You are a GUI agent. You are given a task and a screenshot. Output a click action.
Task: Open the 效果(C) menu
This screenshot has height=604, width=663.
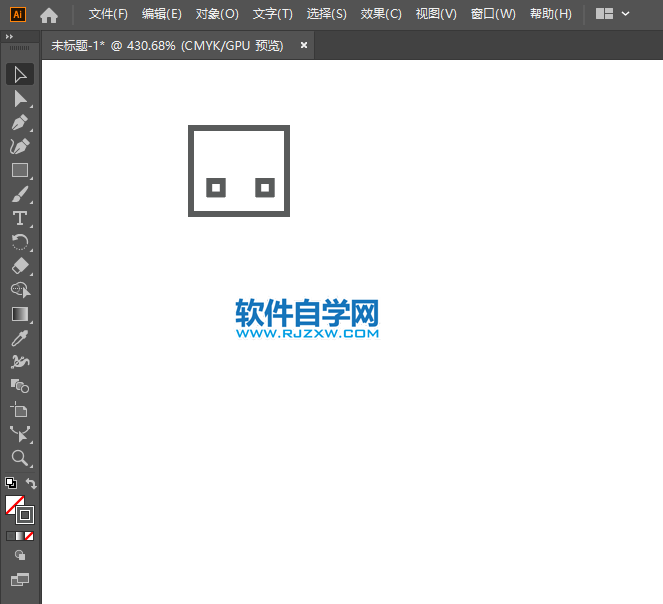click(x=381, y=14)
